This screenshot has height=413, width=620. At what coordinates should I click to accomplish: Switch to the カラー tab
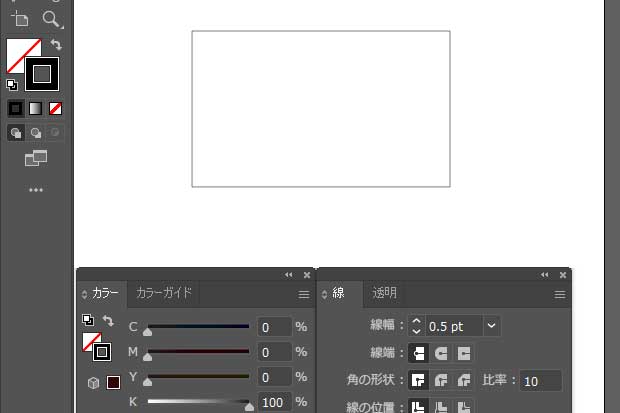(105, 293)
